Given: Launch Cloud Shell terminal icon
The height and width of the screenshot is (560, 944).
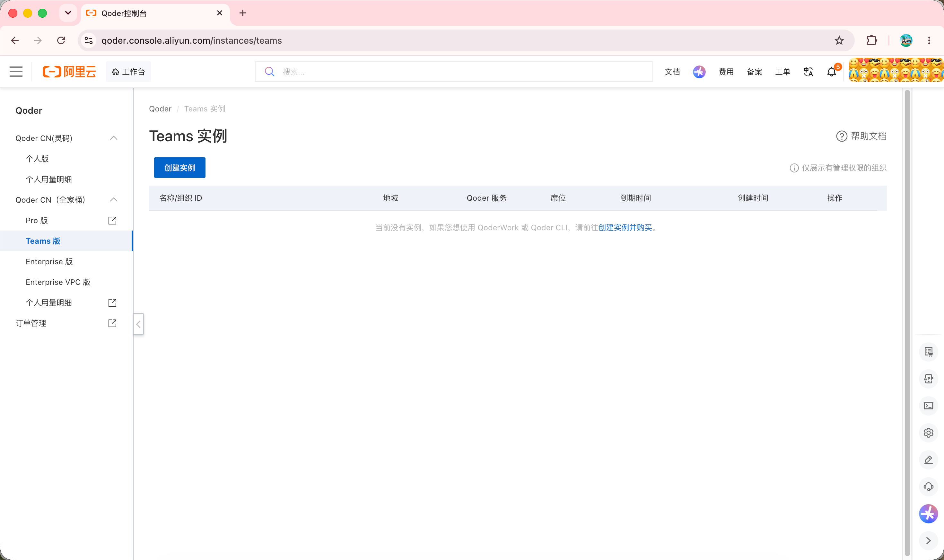Looking at the screenshot, I should pyautogui.click(x=929, y=406).
